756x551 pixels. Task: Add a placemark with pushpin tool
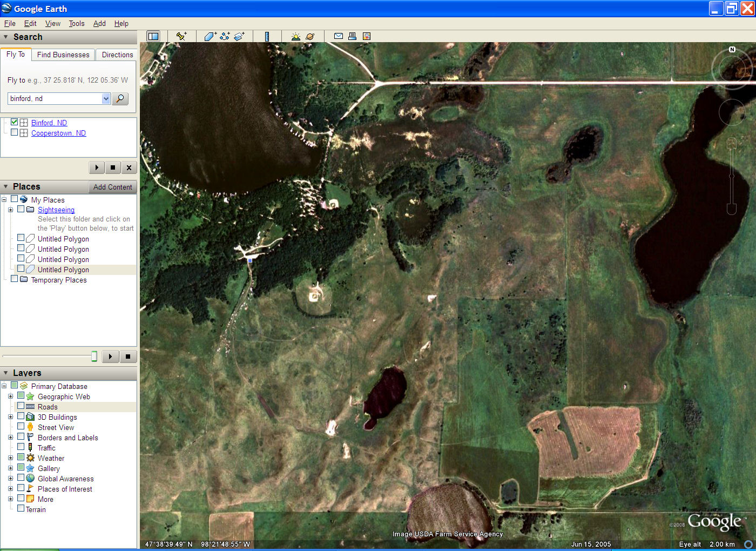tap(181, 36)
